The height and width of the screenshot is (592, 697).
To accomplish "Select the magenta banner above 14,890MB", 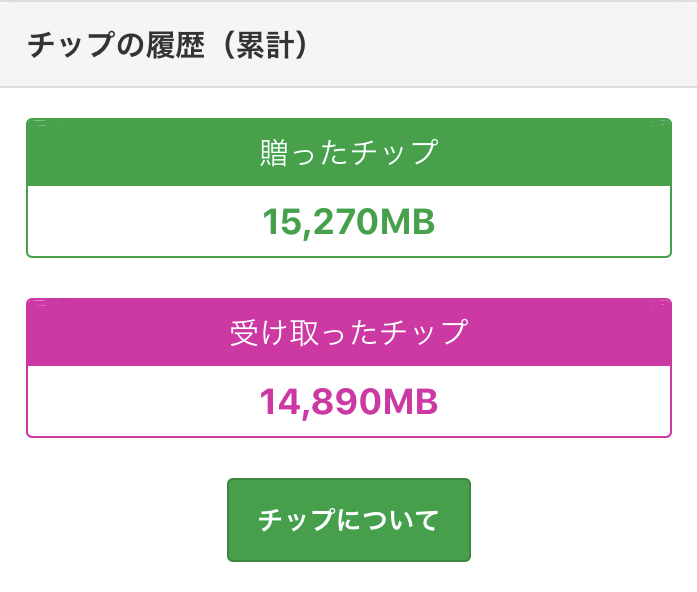I will [348, 332].
